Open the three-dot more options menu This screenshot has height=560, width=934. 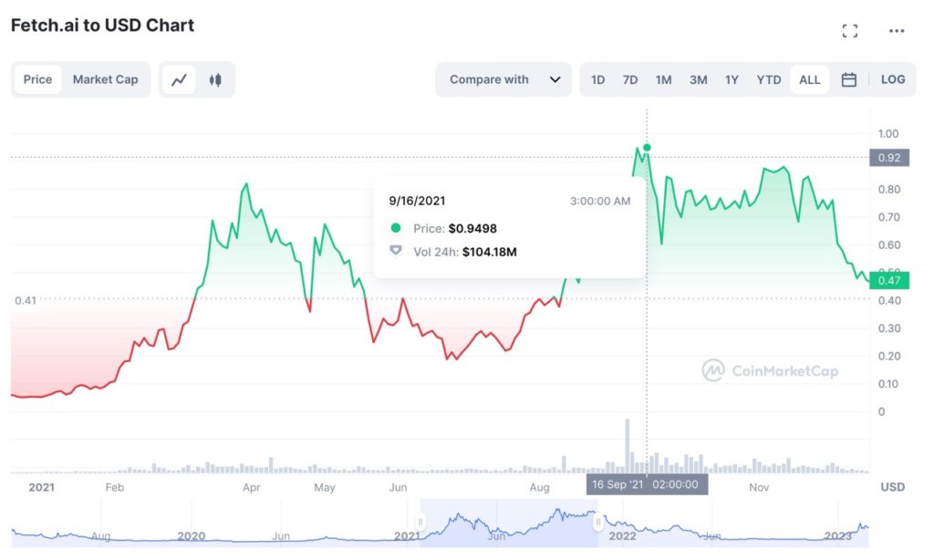tap(897, 31)
